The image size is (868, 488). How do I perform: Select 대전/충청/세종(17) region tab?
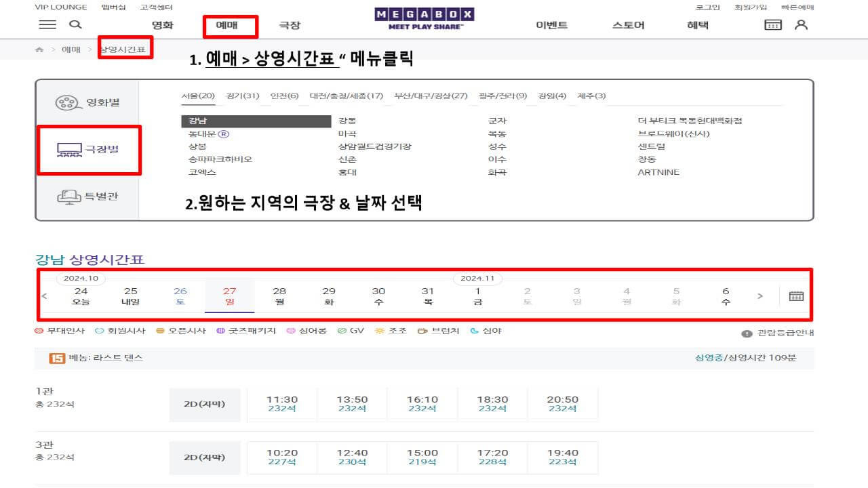tap(347, 96)
